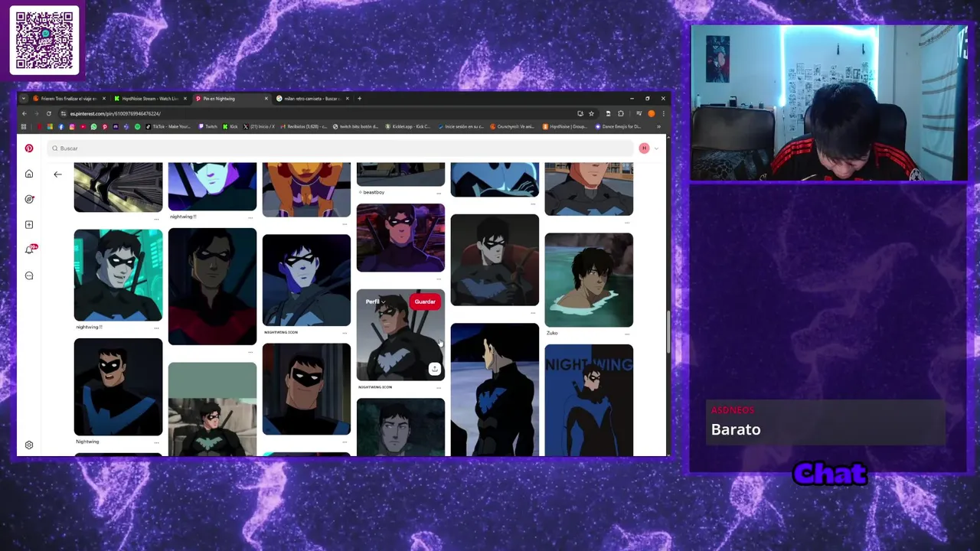Click the page vertical scrollbar thumb

668,332
